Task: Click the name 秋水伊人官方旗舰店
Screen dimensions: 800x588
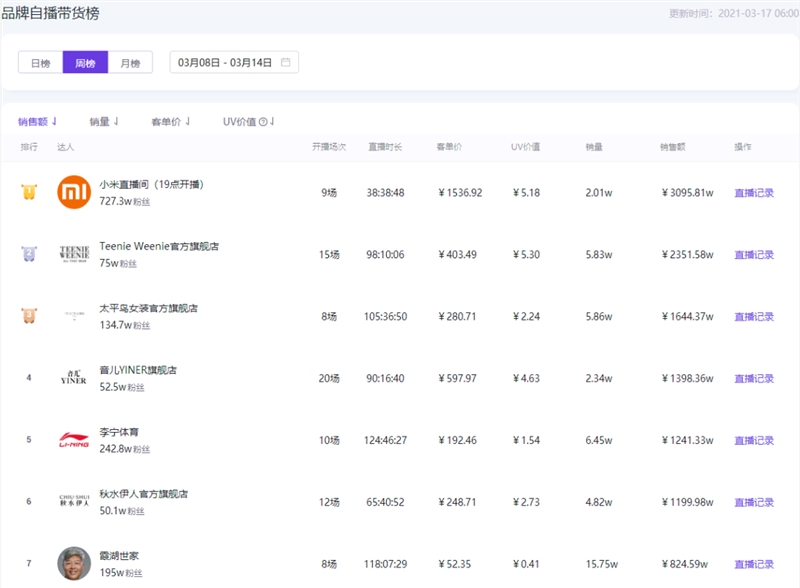Action: point(143,494)
